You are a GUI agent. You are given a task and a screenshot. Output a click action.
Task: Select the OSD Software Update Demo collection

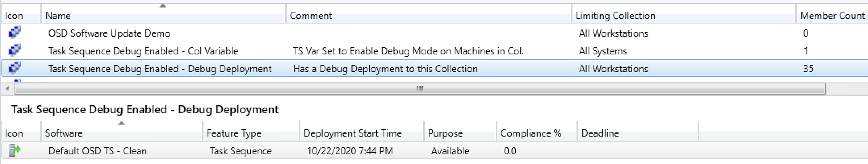coord(109,33)
